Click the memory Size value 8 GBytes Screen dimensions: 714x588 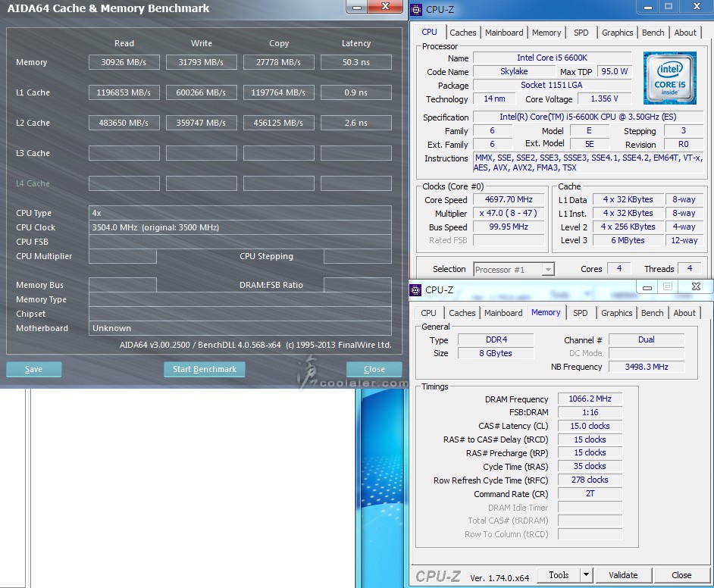coord(496,353)
